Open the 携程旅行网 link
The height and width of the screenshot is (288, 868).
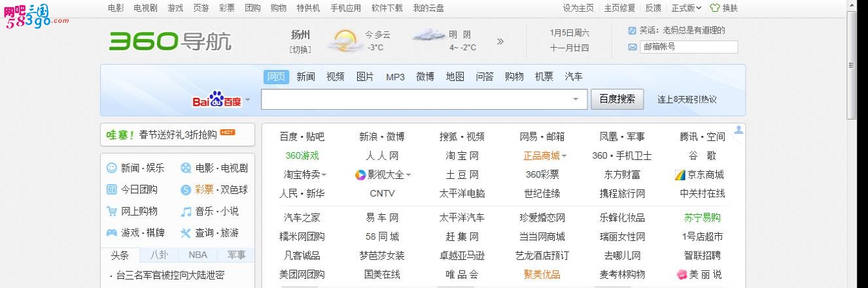coord(622,193)
